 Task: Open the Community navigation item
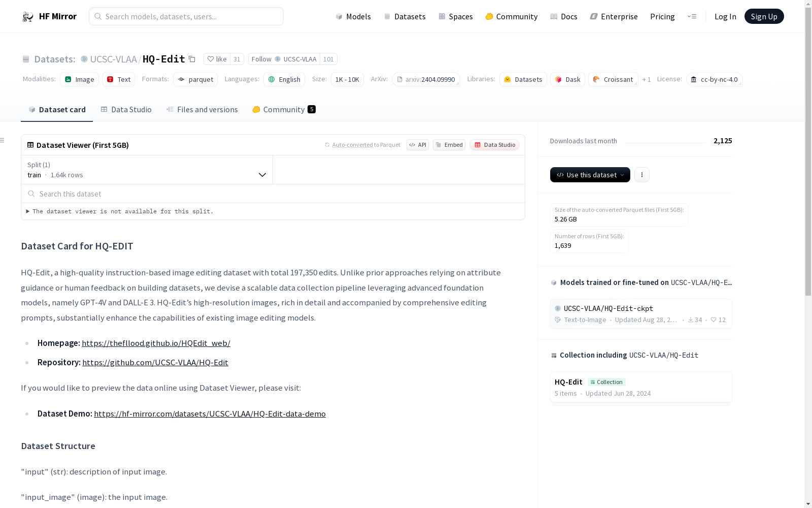click(512, 16)
